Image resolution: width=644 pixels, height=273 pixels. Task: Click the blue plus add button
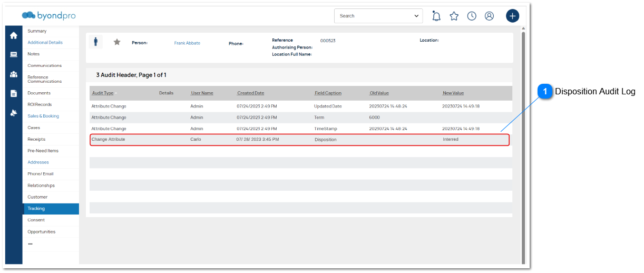point(512,16)
